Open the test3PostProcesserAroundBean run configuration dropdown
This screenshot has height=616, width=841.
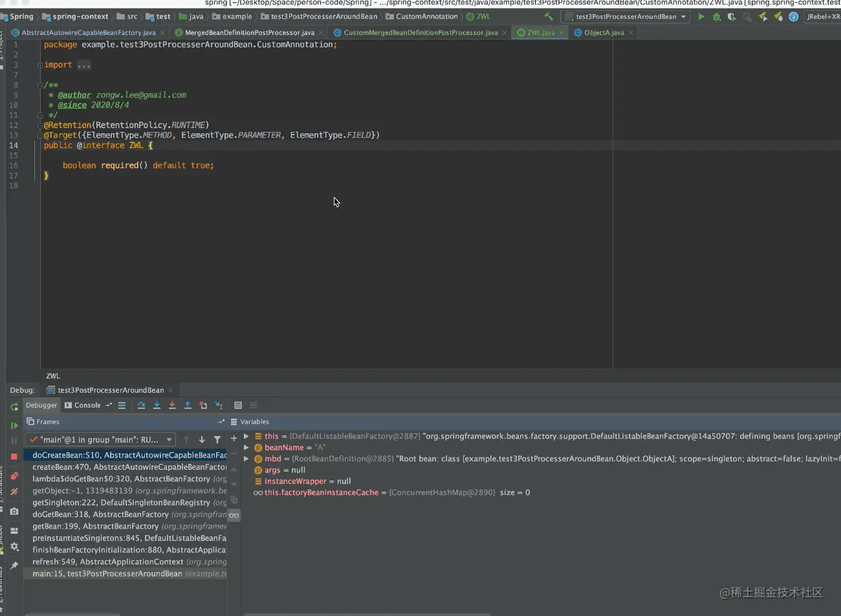625,17
